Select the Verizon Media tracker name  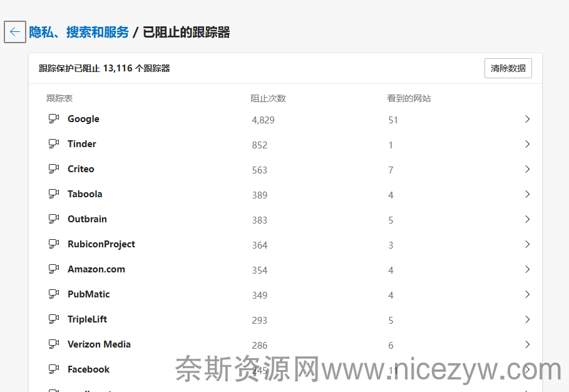point(99,344)
